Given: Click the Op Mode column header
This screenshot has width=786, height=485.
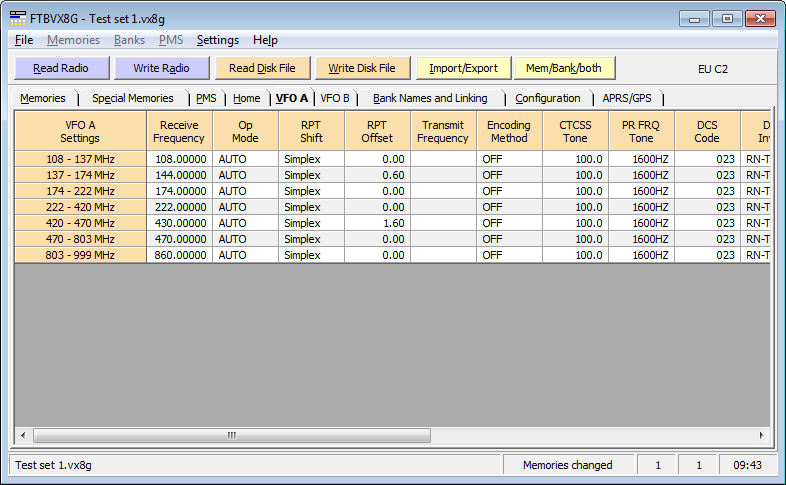Looking at the screenshot, I should pos(245,131).
